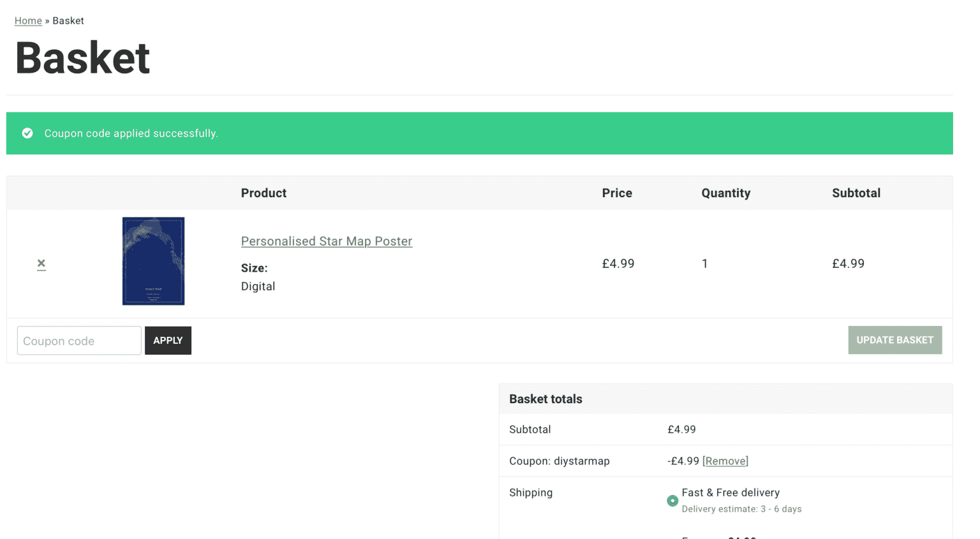
Task: Click the large Basket page heading
Action: [83, 58]
